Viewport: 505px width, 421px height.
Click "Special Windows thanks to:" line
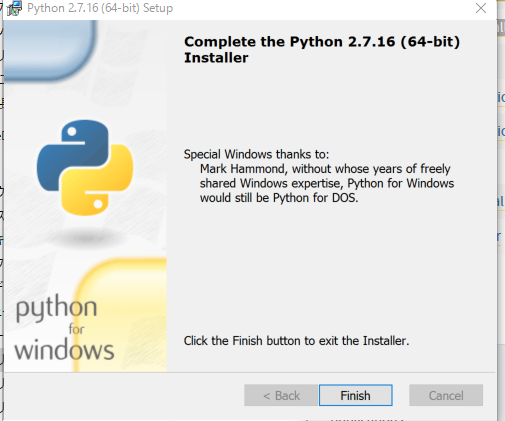point(256,154)
